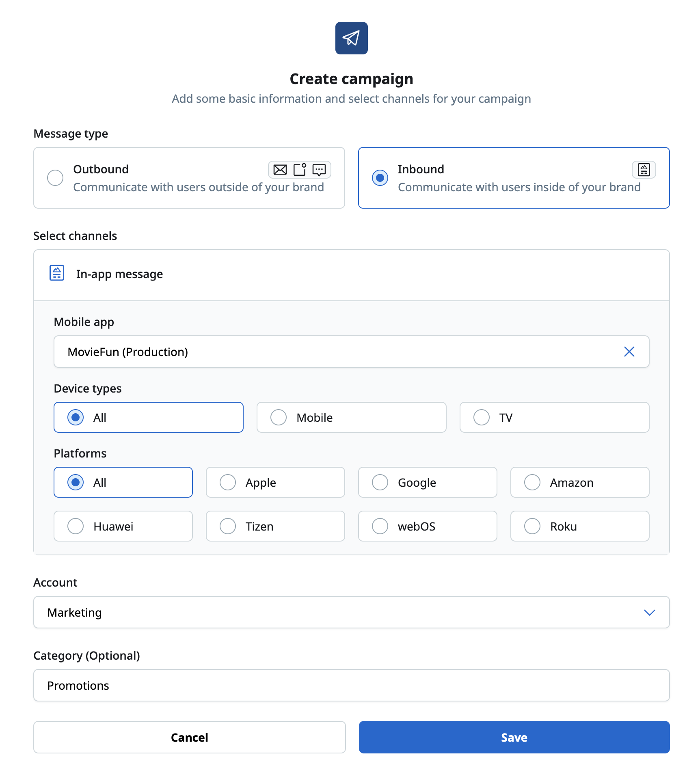This screenshot has height=779, width=700.
Task: Click the 'Add some basic information' subtitle text
Action: coord(352,99)
